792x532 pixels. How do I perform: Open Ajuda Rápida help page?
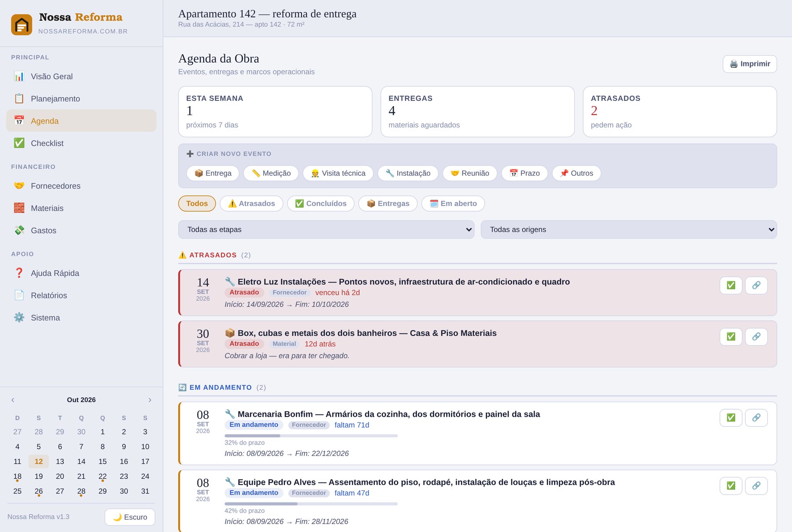click(81, 273)
